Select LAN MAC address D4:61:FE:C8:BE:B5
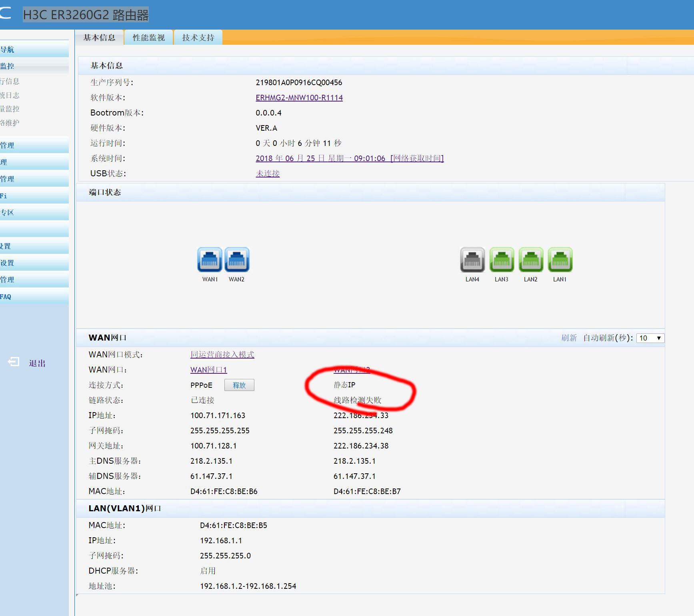Screen dimensions: 694x616 234,525
